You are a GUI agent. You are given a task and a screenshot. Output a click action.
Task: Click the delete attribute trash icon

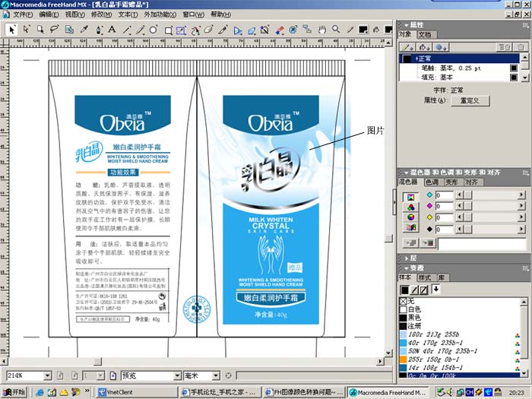click(521, 47)
